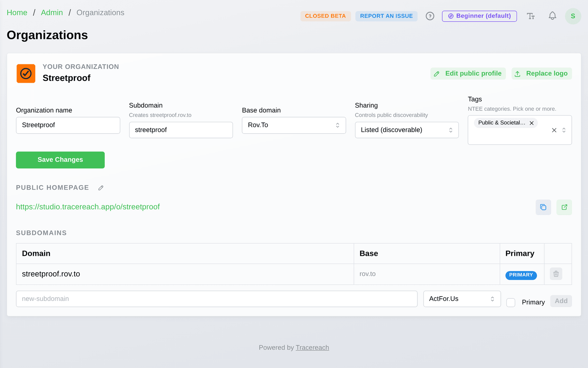The image size is (588, 368).
Task: Click the Add subdomain button
Action: click(x=561, y=301)
